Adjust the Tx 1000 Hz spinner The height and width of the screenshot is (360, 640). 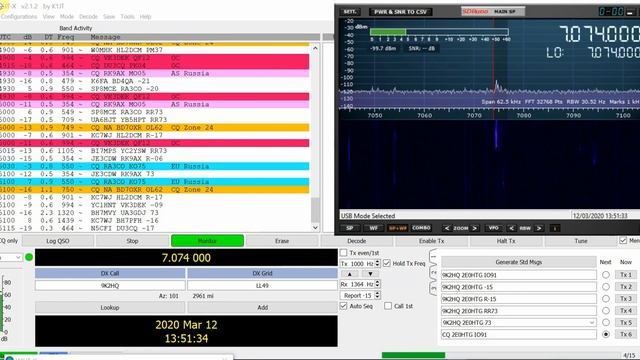pos(377,263)
